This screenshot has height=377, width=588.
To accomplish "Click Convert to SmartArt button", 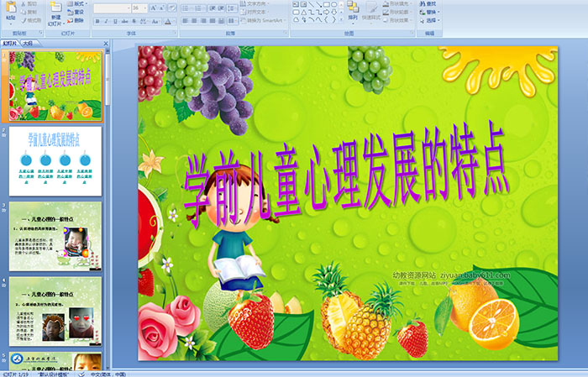I will click(263, 20).
